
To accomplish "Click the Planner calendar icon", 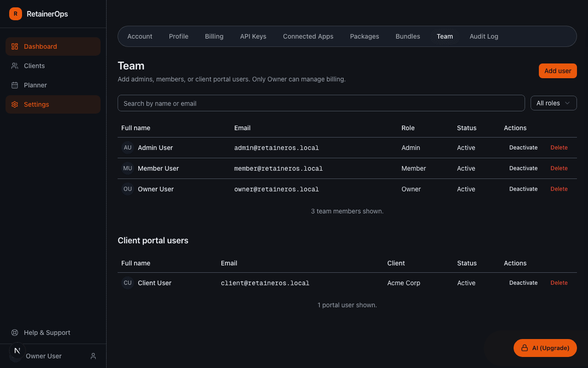I will coord(15,85).
